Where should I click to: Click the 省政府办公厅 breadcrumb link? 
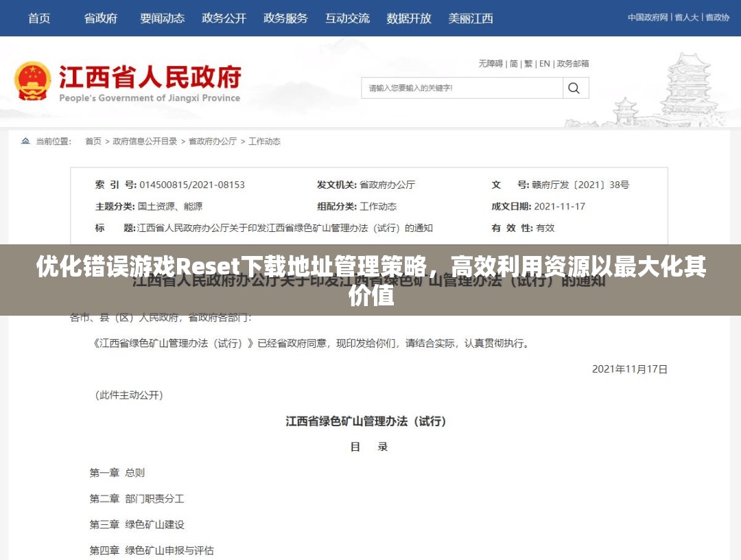213,141
